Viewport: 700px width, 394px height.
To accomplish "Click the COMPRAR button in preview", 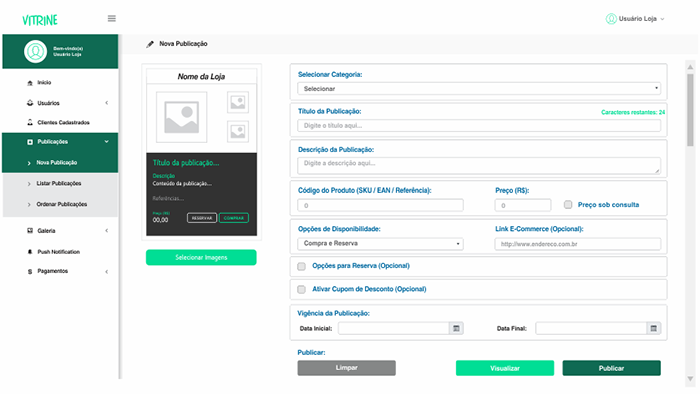I will pos(234,218).
